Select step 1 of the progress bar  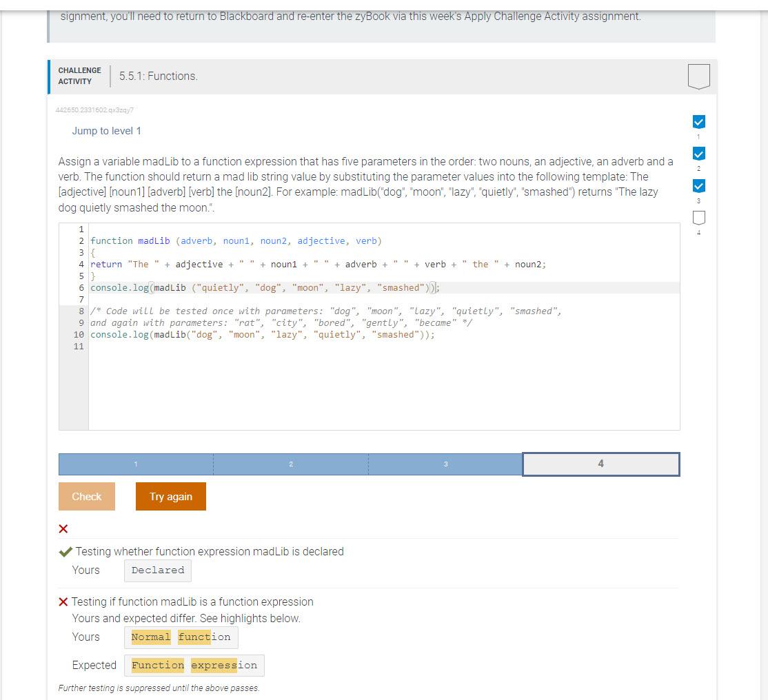click(136, 464)
